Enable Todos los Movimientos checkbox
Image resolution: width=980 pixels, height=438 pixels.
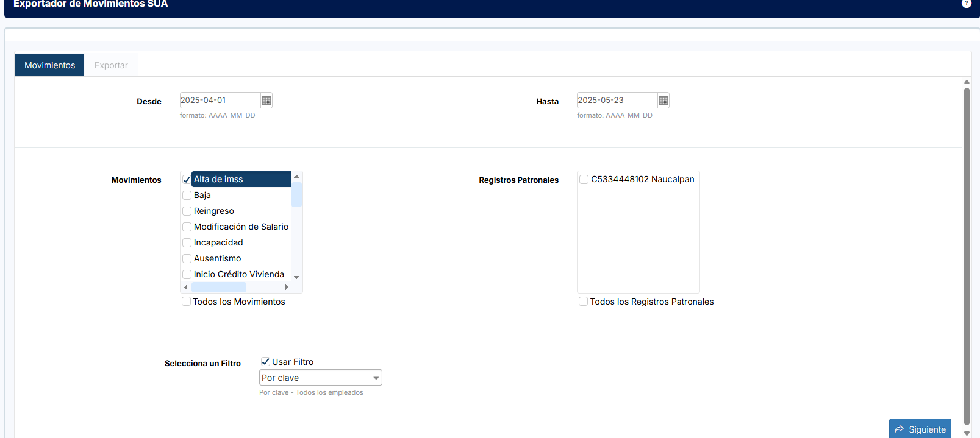point(187,302)
